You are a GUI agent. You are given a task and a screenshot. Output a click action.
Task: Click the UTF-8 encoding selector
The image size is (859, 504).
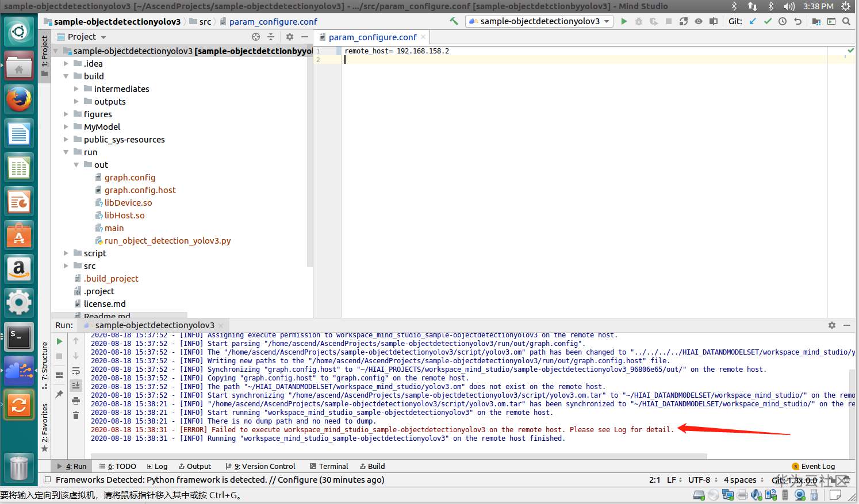702,480
